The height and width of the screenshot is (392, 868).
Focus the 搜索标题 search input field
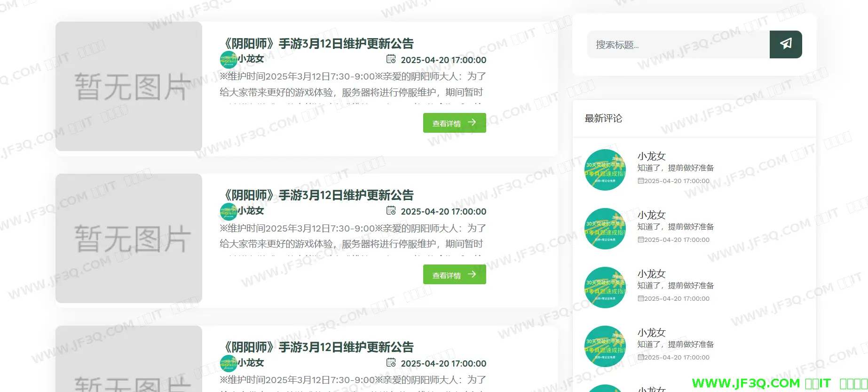[x=678, y=45]
